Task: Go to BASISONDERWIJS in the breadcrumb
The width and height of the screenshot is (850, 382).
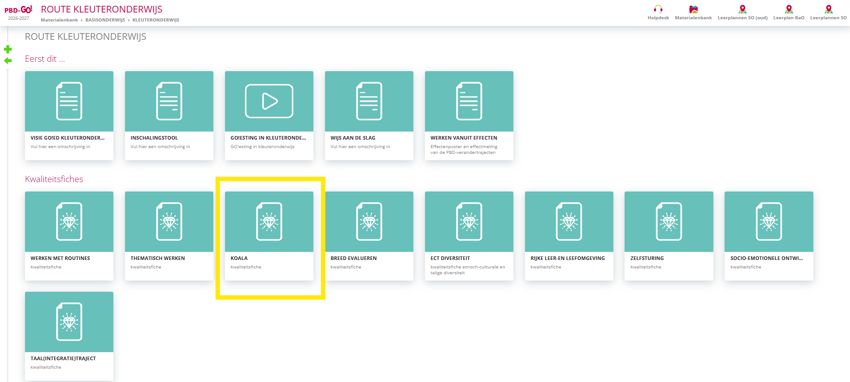Action: point(105,20)
